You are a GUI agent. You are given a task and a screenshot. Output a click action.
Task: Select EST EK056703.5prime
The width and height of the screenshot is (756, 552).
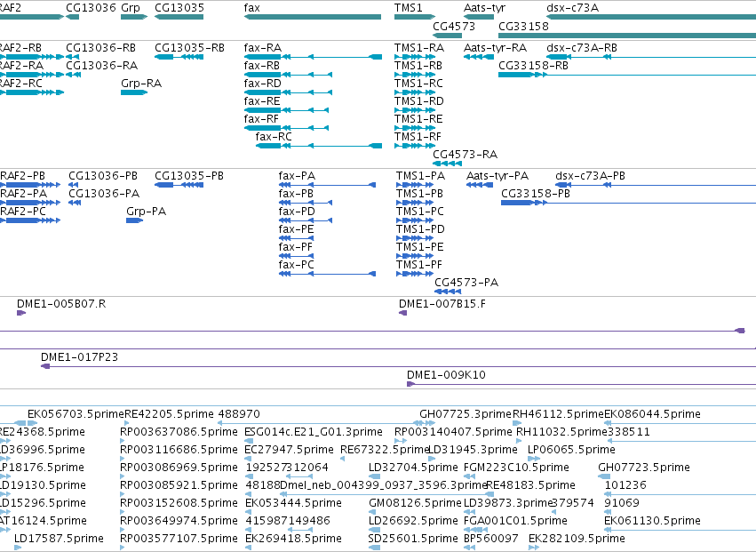(x=76, y=414)
